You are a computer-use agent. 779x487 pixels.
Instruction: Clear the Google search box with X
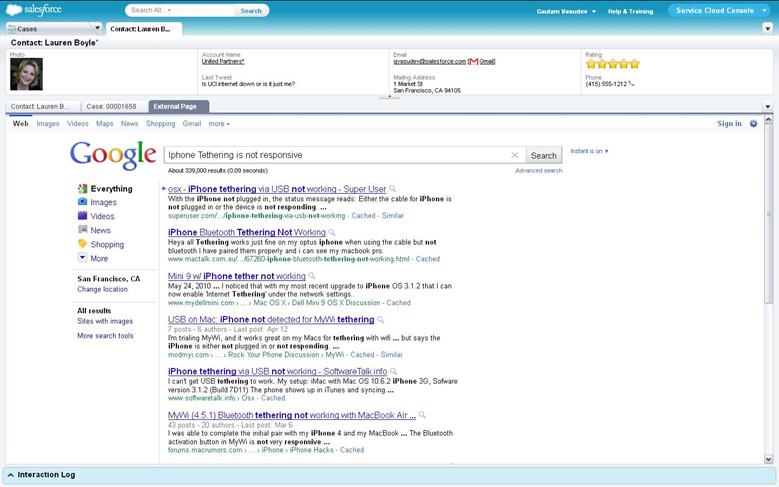pos(515,156)
